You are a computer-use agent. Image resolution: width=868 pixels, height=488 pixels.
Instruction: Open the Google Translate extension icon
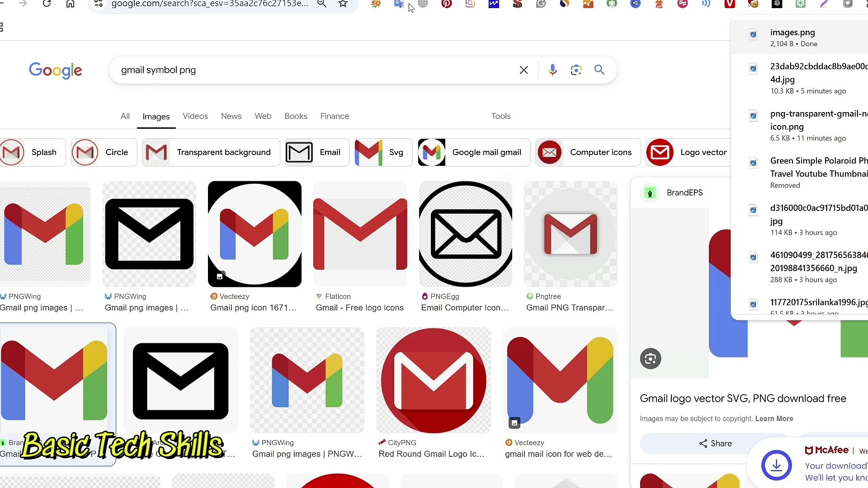[398, 5]
